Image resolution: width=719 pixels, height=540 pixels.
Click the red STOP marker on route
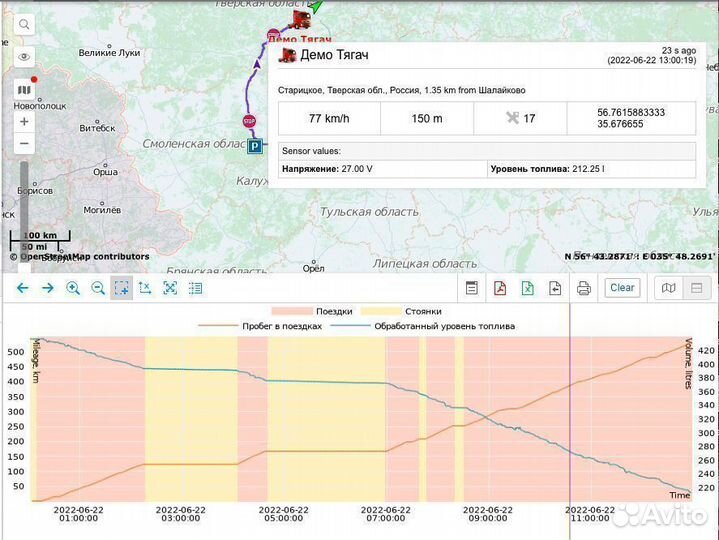(x=249, y=121)
